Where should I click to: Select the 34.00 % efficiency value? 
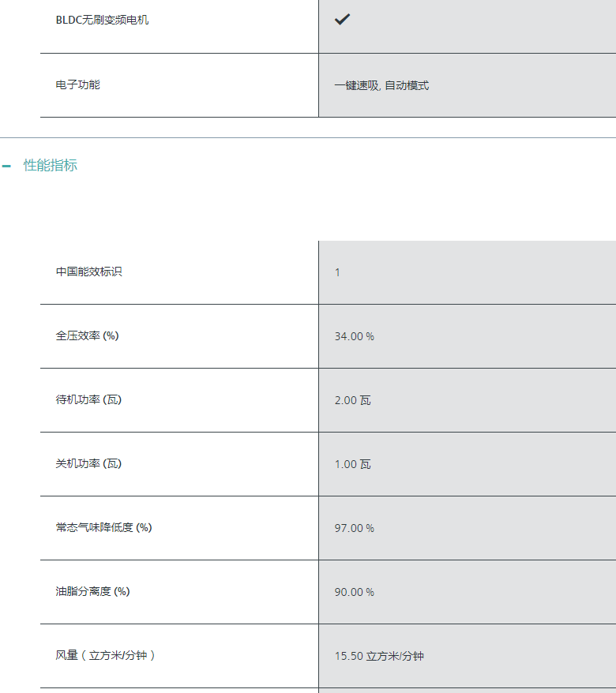pos(355,336)
